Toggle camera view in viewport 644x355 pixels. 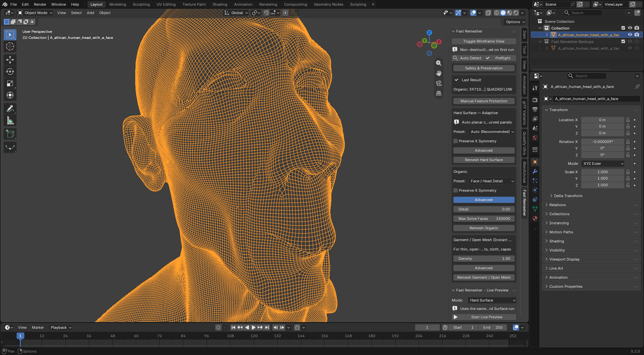click(438, 83)
